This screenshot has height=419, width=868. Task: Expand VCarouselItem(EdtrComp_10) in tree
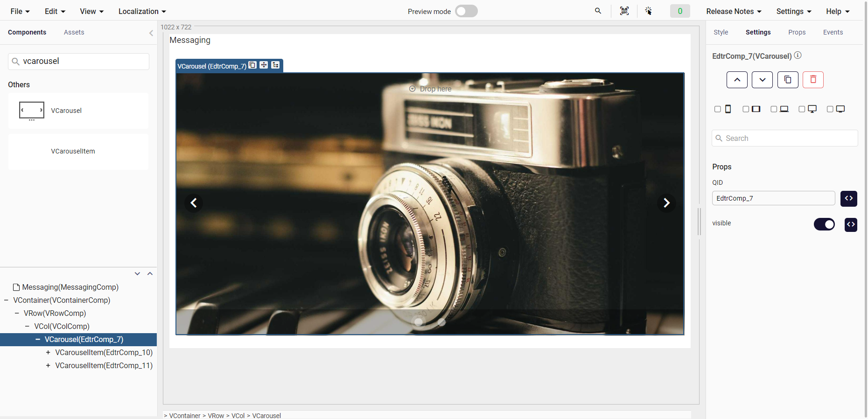pos(48,353)
